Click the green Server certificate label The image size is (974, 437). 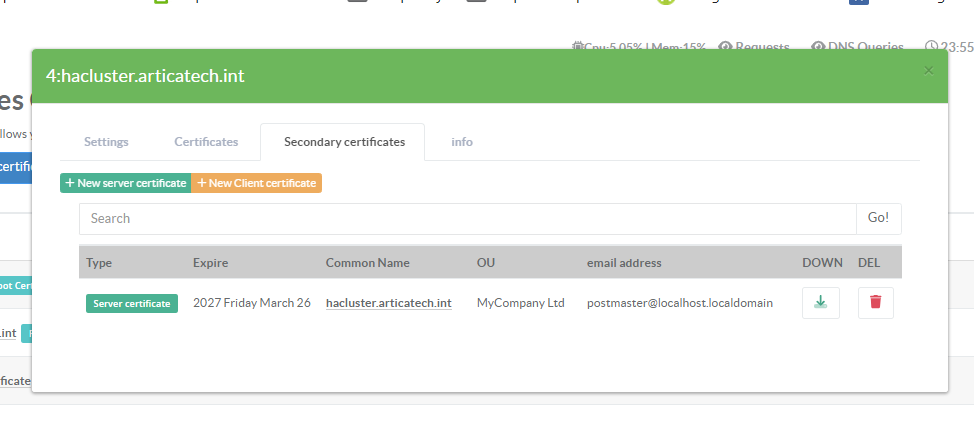[x=132, y=303]
